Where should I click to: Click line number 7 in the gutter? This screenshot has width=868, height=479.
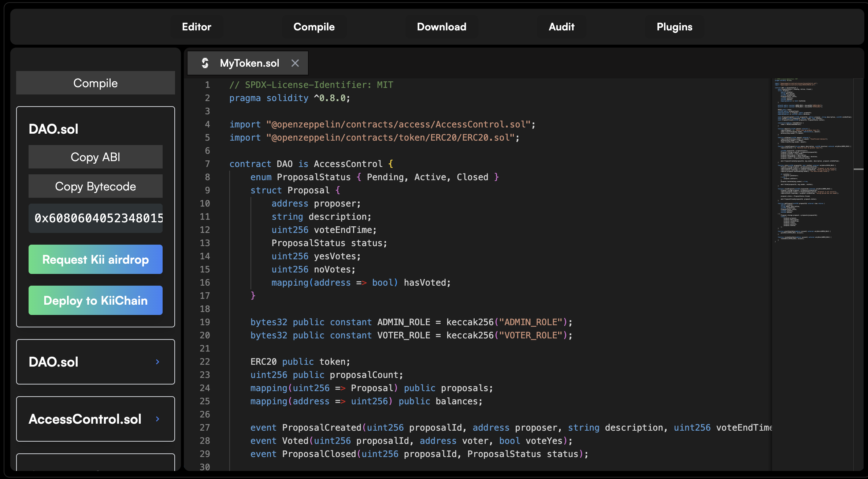[x=207, y=164]
